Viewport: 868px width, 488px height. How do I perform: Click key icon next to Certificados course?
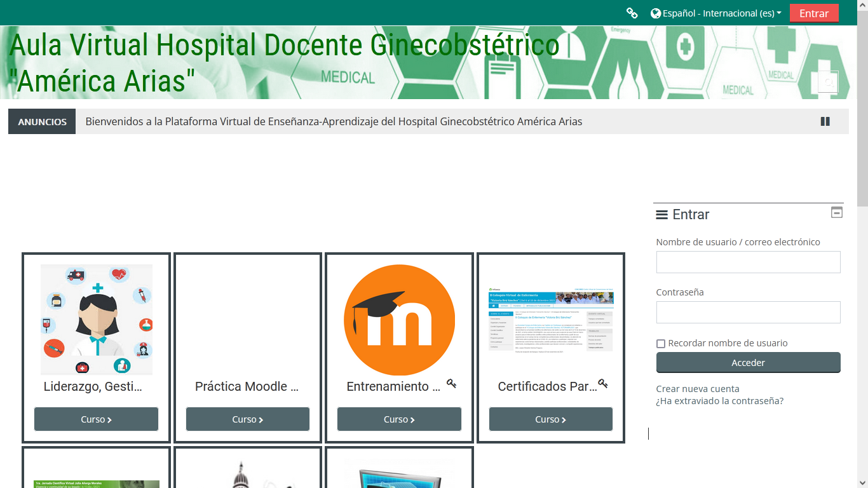pyautogui.click(x=603, y=384)
